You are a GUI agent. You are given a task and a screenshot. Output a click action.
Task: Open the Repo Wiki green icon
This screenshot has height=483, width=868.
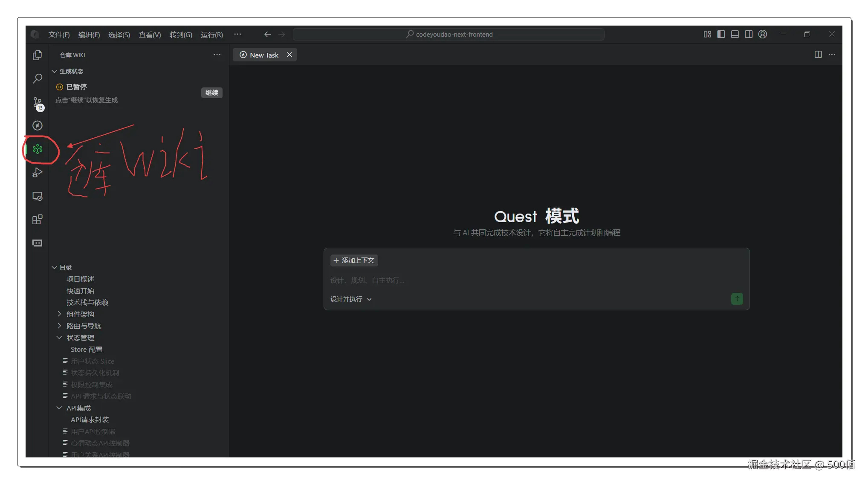tap(38, 149)
